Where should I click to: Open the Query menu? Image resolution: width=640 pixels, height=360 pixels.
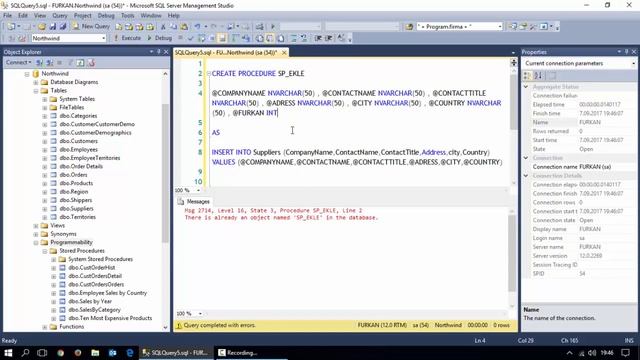tap(60, 16)
